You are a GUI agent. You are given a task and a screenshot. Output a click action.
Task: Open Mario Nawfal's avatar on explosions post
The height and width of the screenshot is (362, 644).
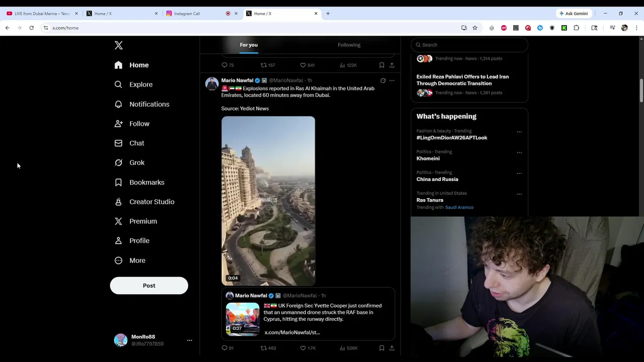[212, 83]
